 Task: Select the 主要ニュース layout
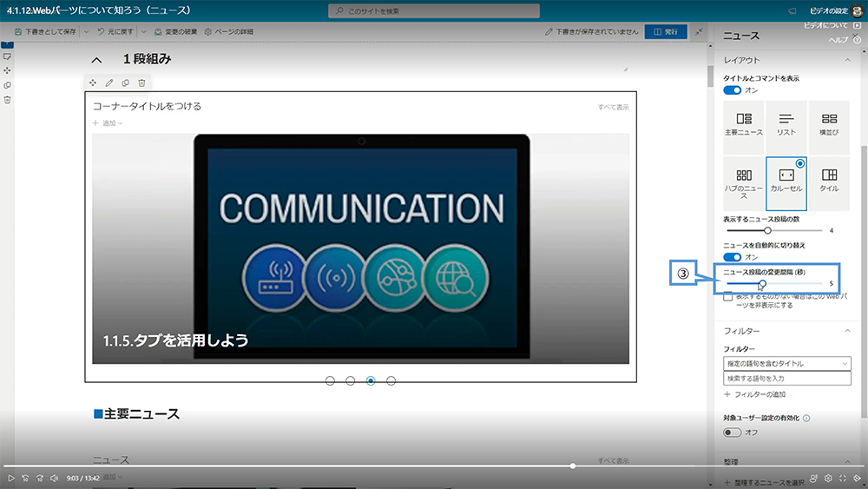(744, 128)
